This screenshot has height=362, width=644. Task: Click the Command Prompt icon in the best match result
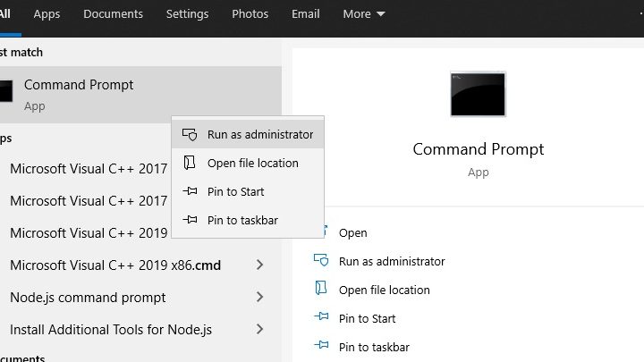coord(5,91)
